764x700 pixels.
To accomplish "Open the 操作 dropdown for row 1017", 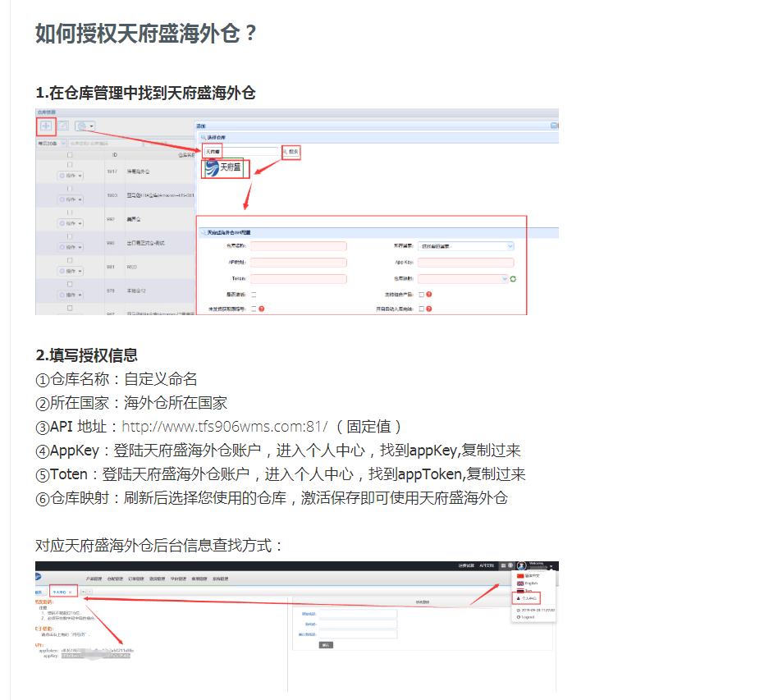I will [x=70, y=176].
